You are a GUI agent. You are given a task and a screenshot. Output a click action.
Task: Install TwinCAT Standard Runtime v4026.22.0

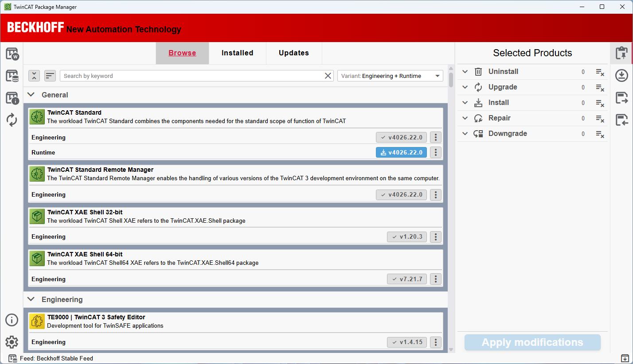tap(402, 152)
